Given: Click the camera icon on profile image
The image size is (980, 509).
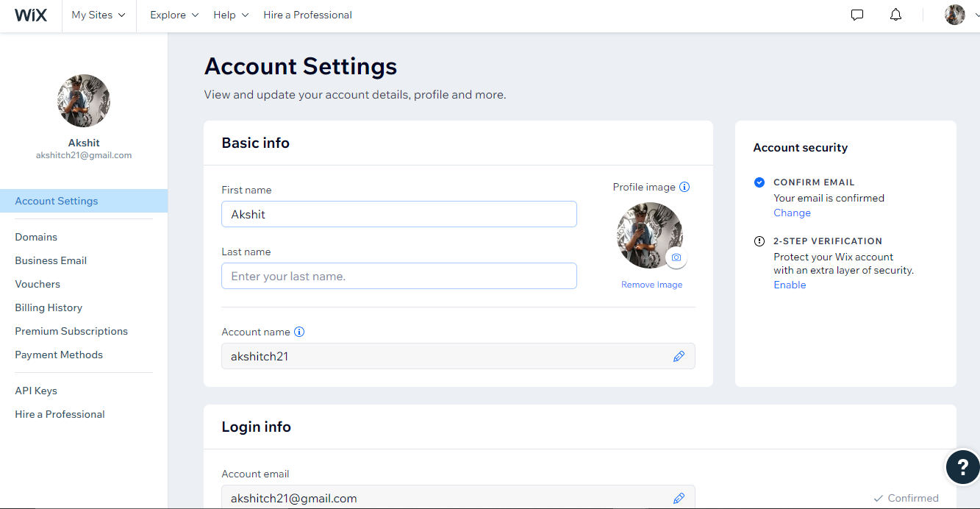Looking at the screenshot, I should click(x=676, y=257).
